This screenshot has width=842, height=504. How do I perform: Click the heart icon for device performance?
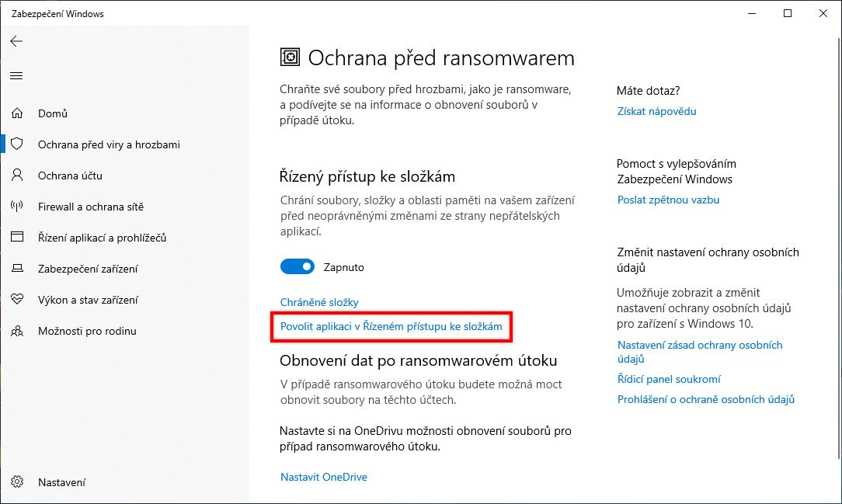coord(17,300)
